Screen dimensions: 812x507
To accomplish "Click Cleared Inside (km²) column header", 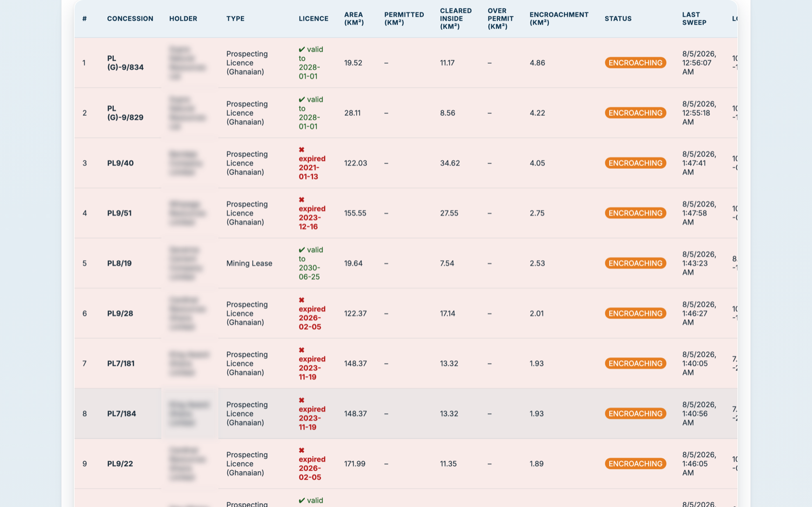I will [456, 18].
